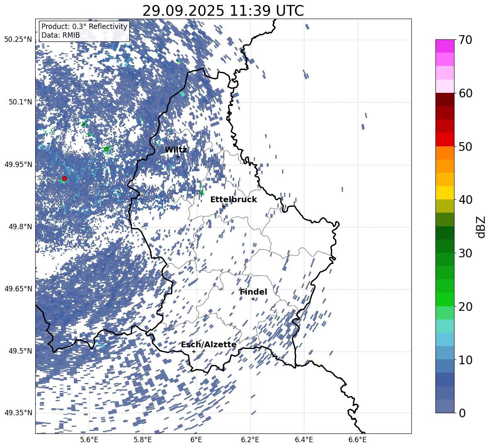The height and width of the screenshot is (448, 491).
Task: Click the Data: RMIB text
Action: (61, 35)
